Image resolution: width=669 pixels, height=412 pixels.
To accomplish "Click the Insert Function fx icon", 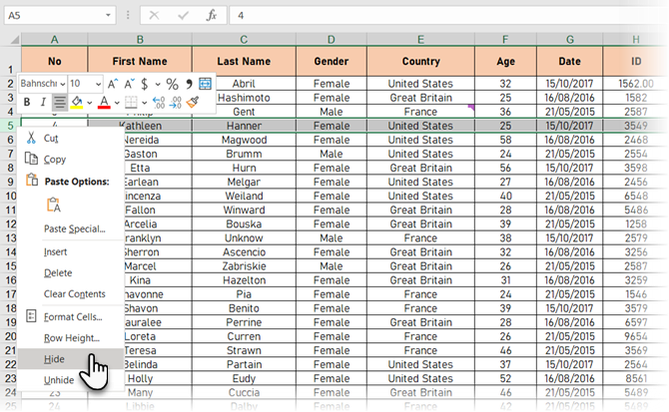I will click(212, 15).
